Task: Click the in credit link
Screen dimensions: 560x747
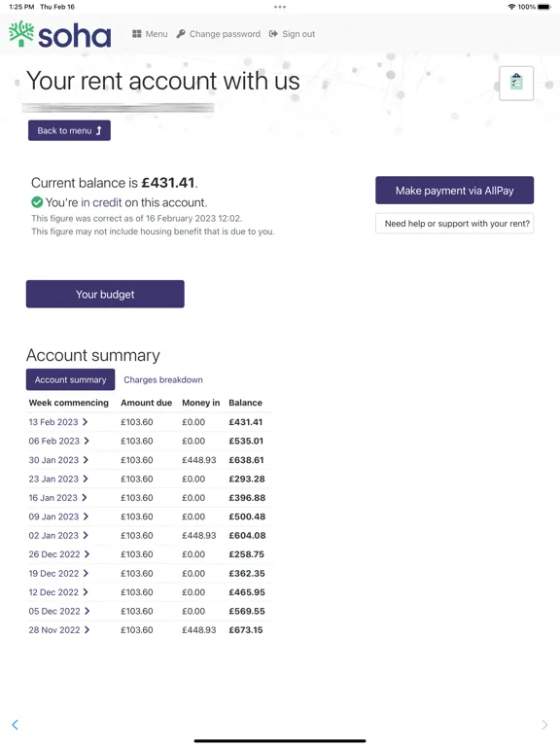Action: (101, 202)
